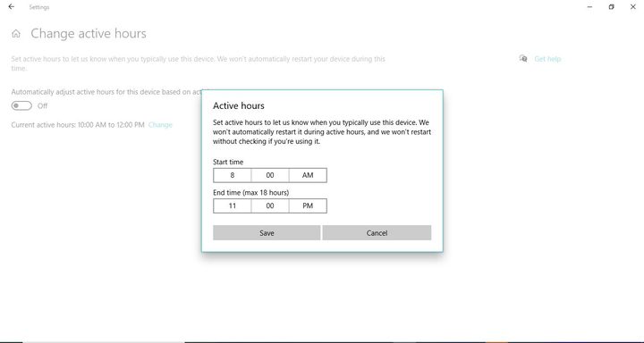The height and width of the screenshot is (343, 644).
Task: Click the Change active hours heading
Action: pos(89,34)
